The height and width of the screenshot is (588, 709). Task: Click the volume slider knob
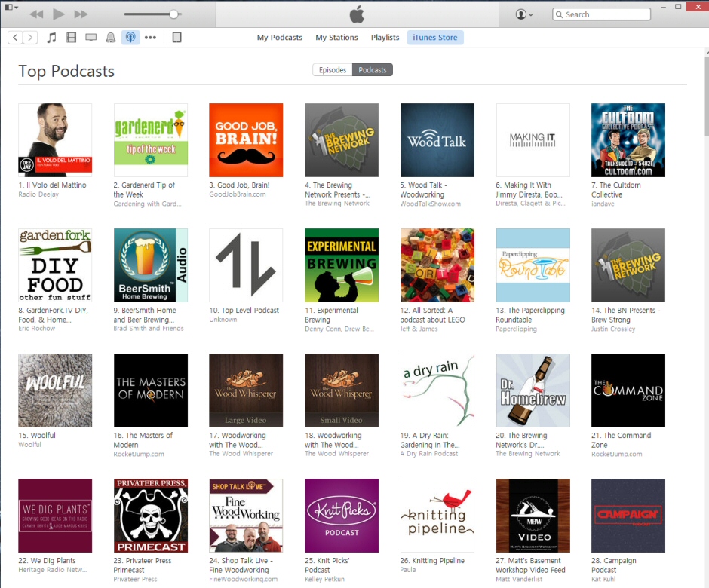[174, 14]
